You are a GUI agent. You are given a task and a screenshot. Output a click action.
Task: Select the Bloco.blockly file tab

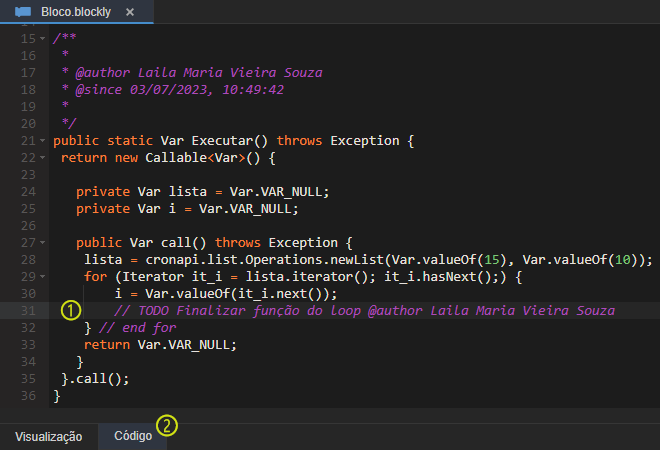76,12
